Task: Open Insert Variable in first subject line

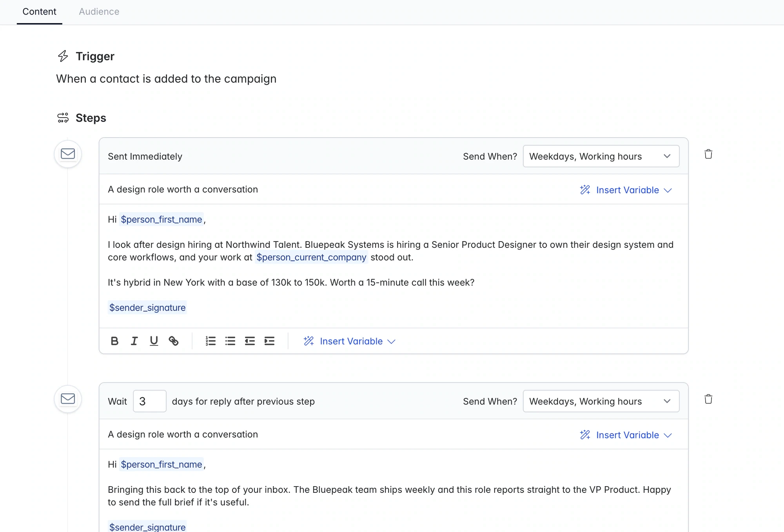Action: coord(626,190)
